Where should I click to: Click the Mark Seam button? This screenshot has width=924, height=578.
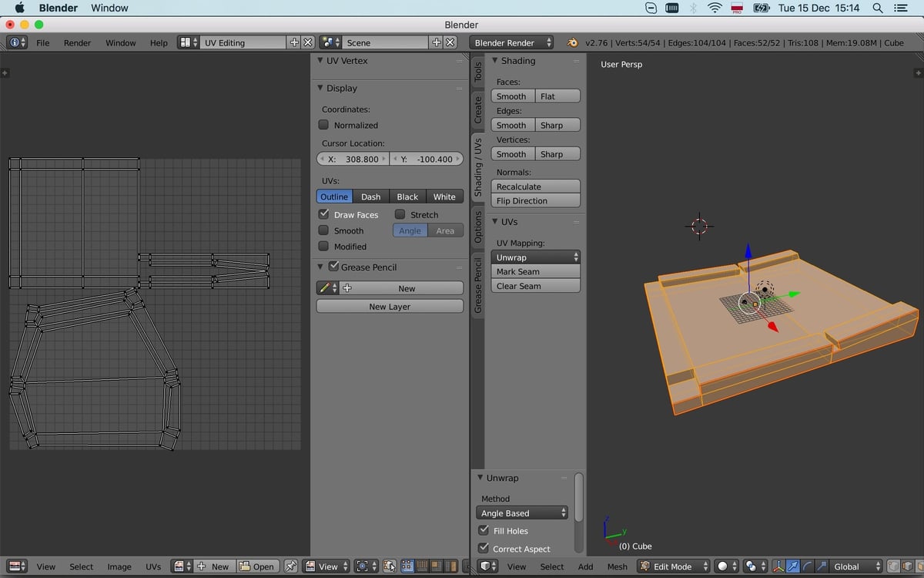535,271
